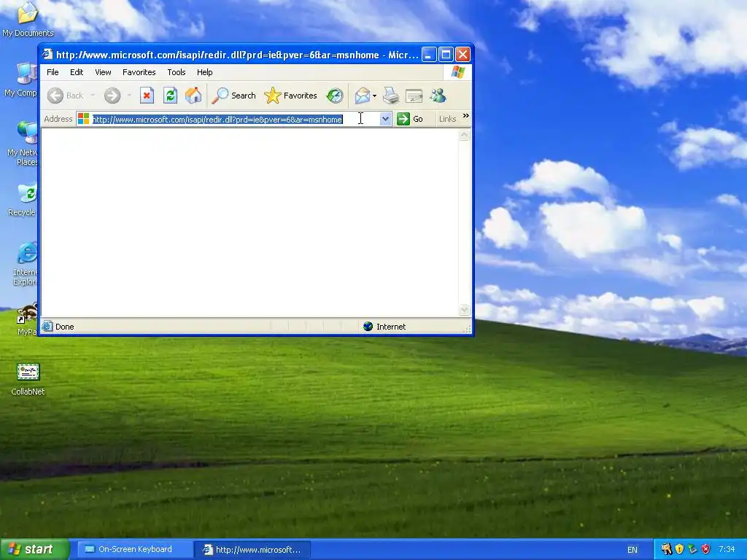Open the Favorites menu in menu bar
This screenshot has height=560, width=747.
tap(139, 72)
